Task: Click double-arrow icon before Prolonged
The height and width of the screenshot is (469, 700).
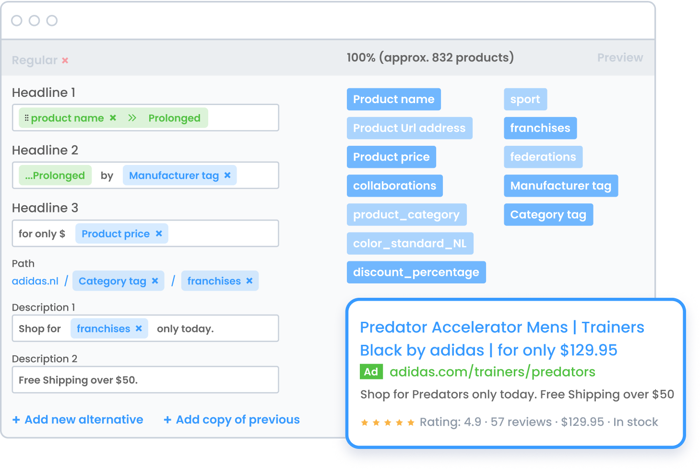Action: (133, 118)
